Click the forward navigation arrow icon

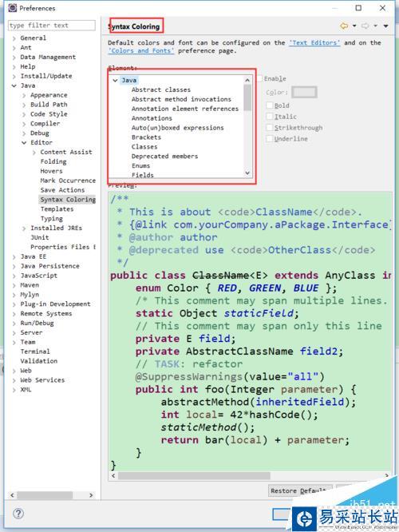pyautogui.click(x=365, y=26)
